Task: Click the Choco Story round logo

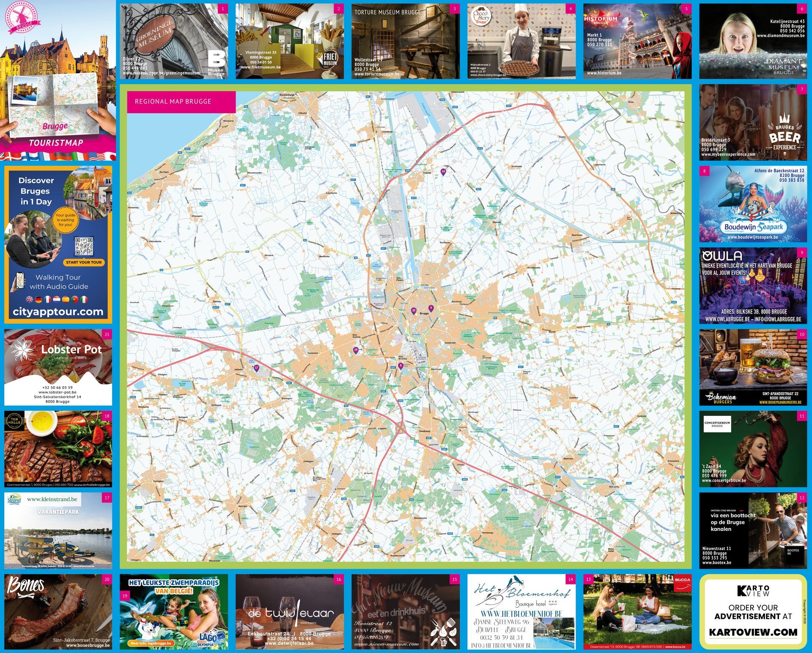Action: tap(482, 16)
